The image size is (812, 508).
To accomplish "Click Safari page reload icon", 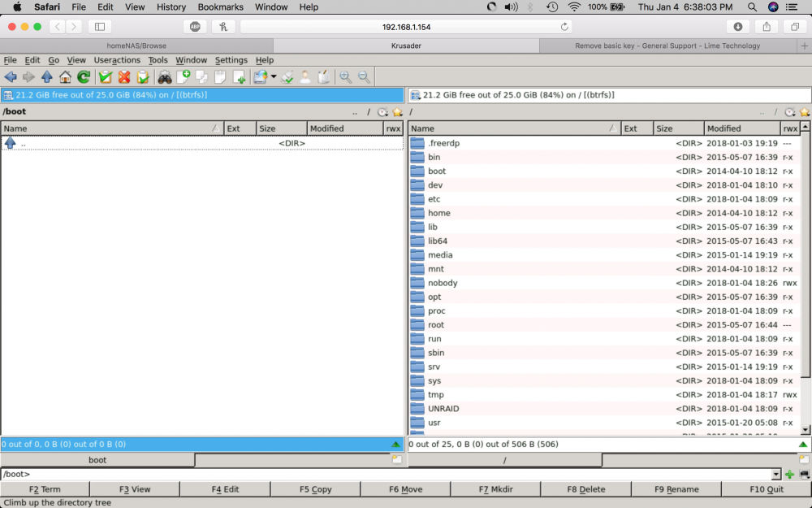I will [564, 27].
